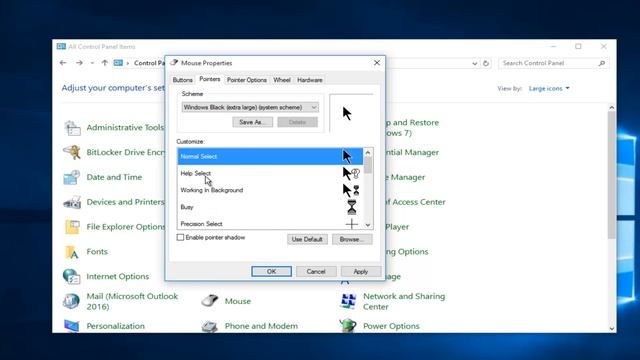The width and height of the screenshot is (640, 360).
Task: Click the Control Panel scrollbar up arrow
Action: click(611, 108)
